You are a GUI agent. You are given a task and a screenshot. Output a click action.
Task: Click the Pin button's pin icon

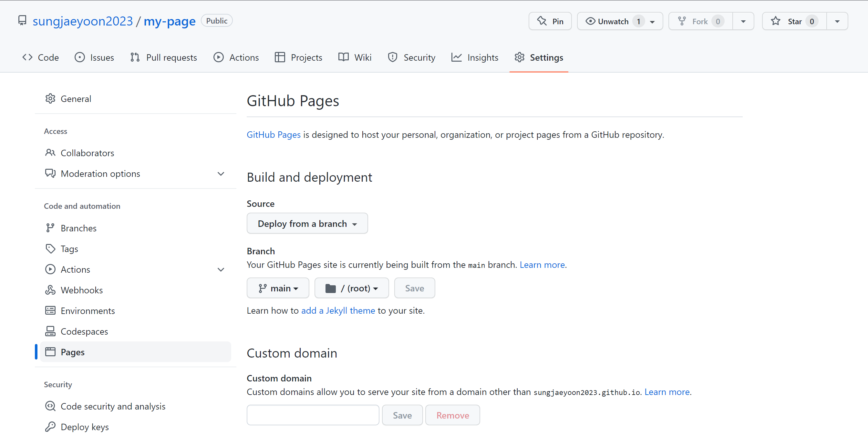(x=542, y=21)
